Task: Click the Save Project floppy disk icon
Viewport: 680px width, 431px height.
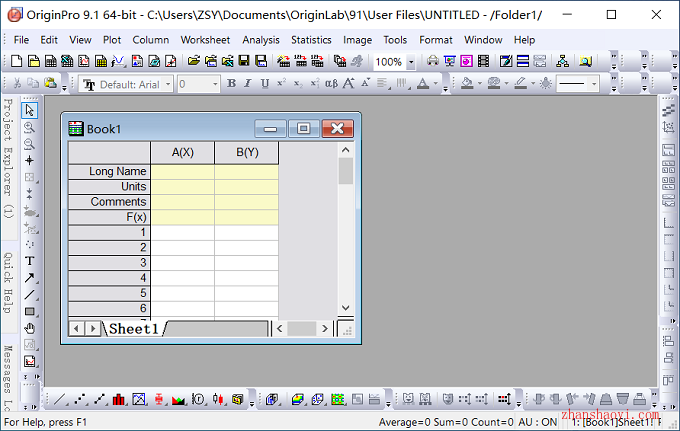Action: pyautogui.click(x=244, y=61)
